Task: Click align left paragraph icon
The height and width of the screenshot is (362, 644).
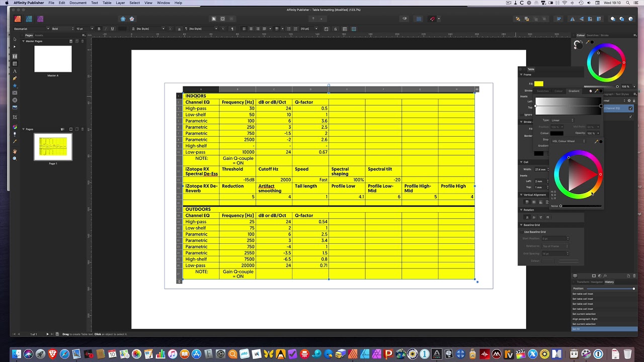Action: point(244,29)
